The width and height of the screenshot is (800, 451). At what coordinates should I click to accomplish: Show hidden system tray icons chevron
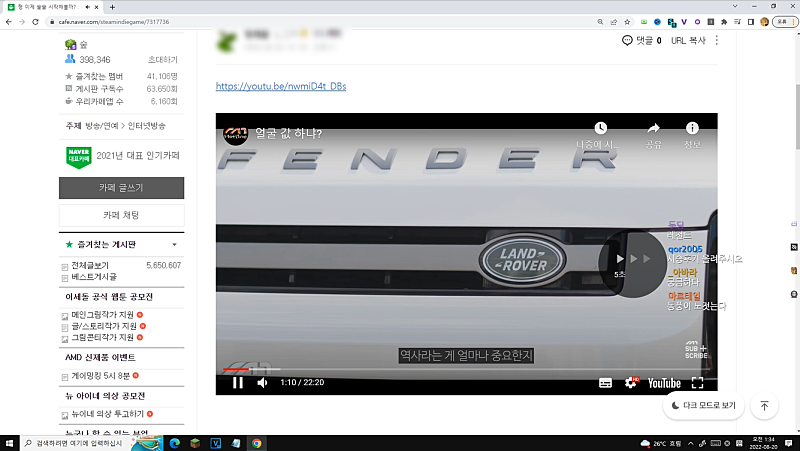(690, 443)
